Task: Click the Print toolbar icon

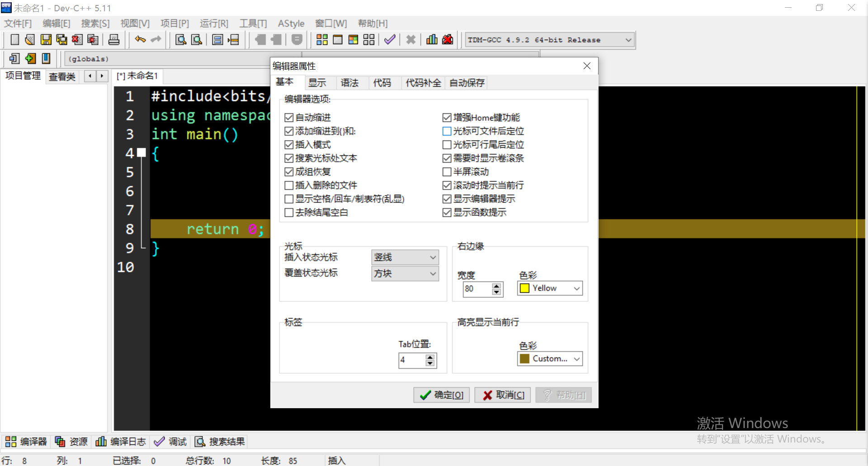Action: (x=114, y=40)
